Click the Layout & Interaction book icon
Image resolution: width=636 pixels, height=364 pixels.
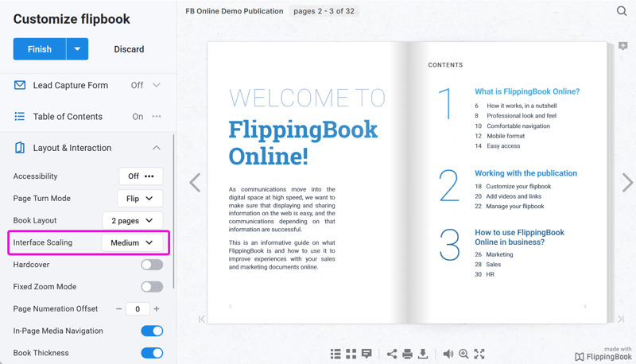tap(19, 148)
